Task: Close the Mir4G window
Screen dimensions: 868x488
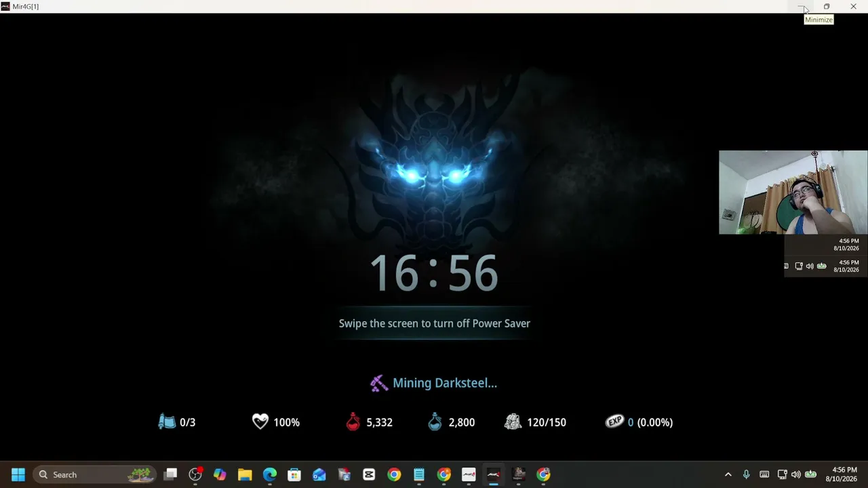Action: click(853, 7)
